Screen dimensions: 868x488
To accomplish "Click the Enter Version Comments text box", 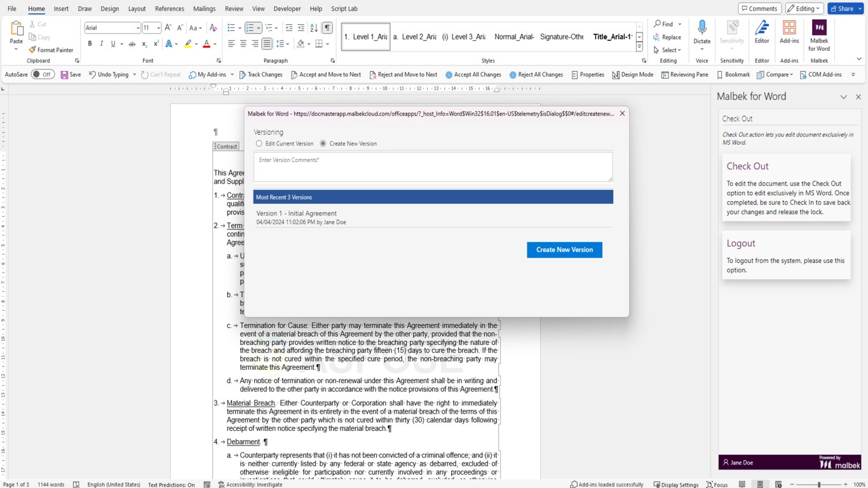I will 433,167.
